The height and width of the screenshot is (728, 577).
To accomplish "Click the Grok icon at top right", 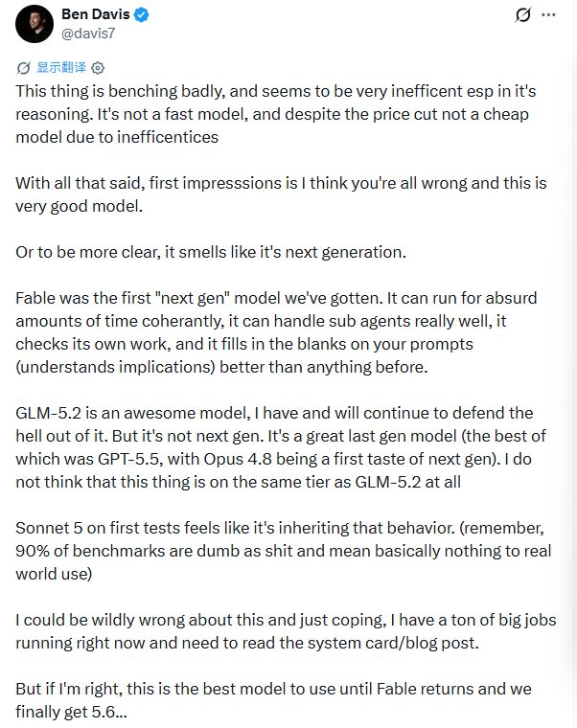I will pyautogui.click(x=522, y=15).
